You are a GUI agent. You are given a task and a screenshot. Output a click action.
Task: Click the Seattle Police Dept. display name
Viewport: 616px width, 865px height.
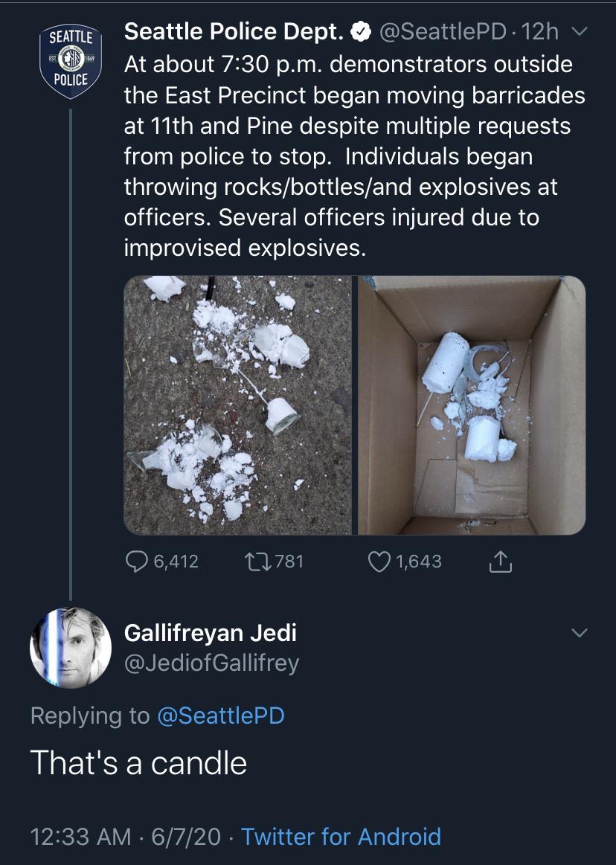coord(234,32)
